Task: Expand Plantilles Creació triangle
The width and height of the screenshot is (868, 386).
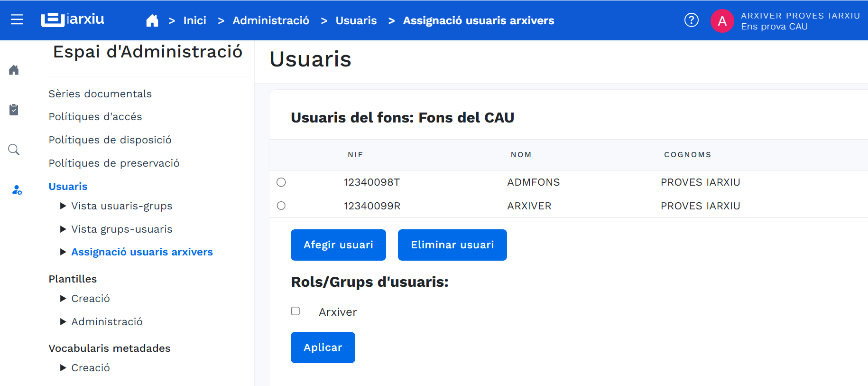Action: click(x=63, y=299)
